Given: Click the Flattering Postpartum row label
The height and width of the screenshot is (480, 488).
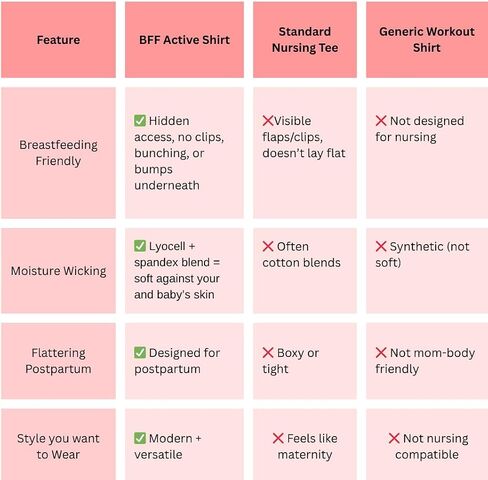Looking at the screenshot, I should [x=58, y=361].
